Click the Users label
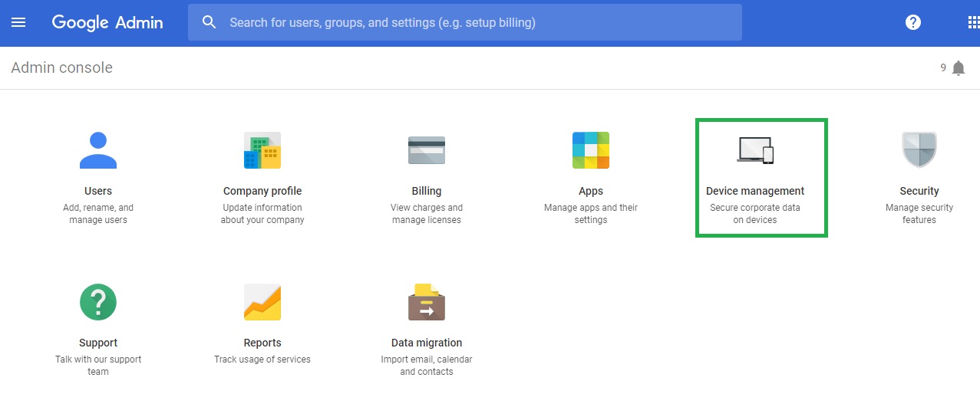 [x=98, y=191]
